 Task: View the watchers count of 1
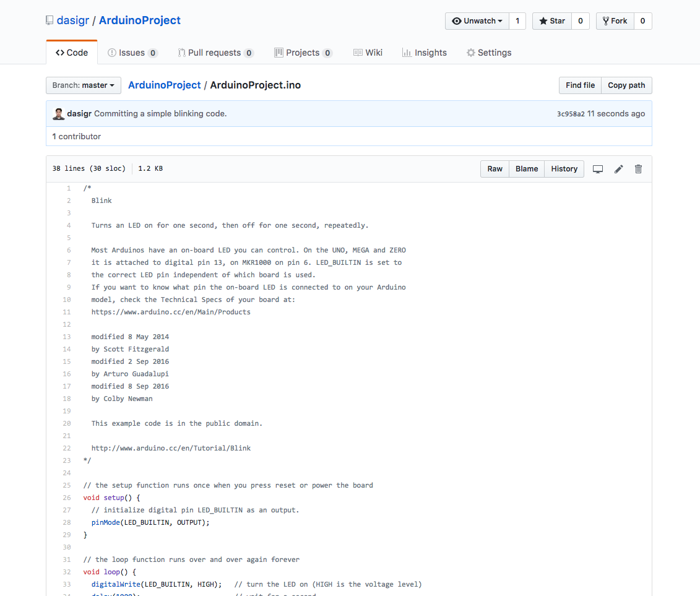517,21
